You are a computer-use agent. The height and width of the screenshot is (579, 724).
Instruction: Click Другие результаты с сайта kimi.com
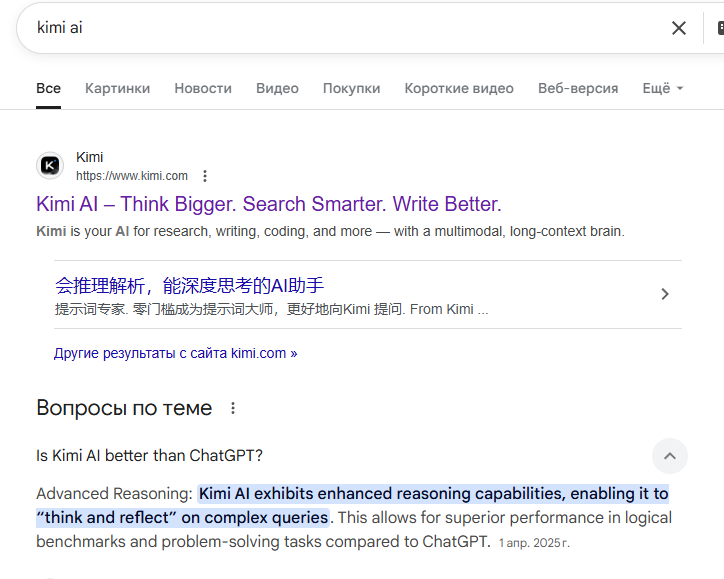tap(175, 353)
